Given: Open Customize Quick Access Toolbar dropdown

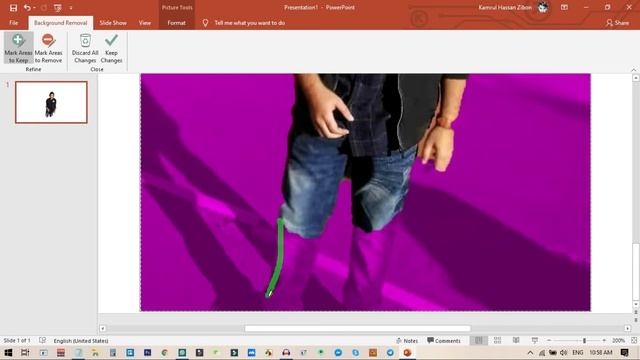Looking at the screenshot, I should 71,7.
